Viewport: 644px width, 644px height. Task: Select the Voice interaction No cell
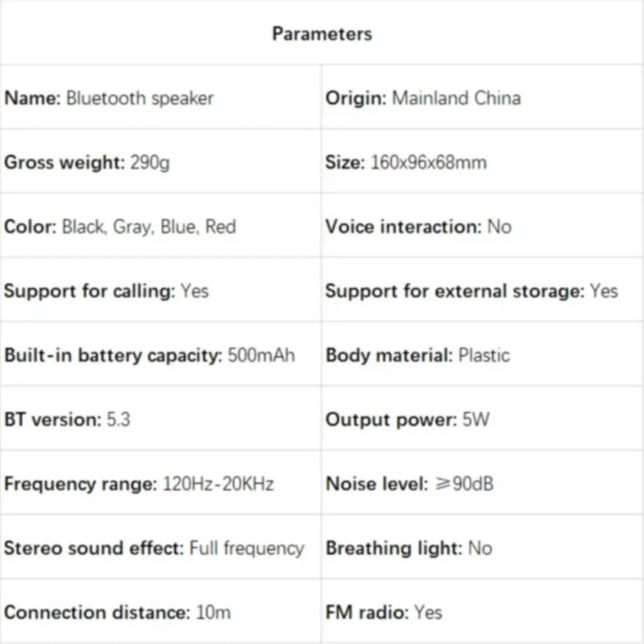coord(418,227)
